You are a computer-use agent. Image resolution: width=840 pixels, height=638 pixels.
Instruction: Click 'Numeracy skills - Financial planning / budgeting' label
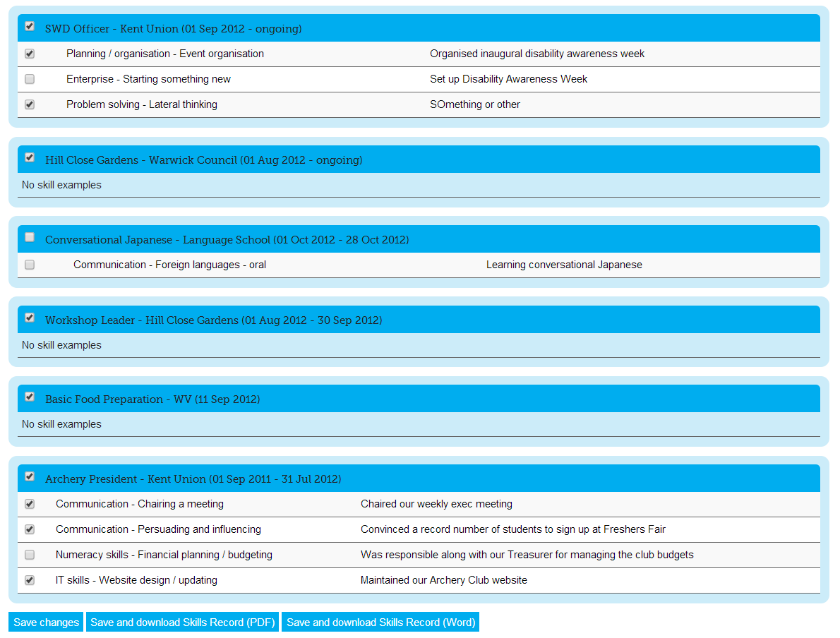click(164, 555)
